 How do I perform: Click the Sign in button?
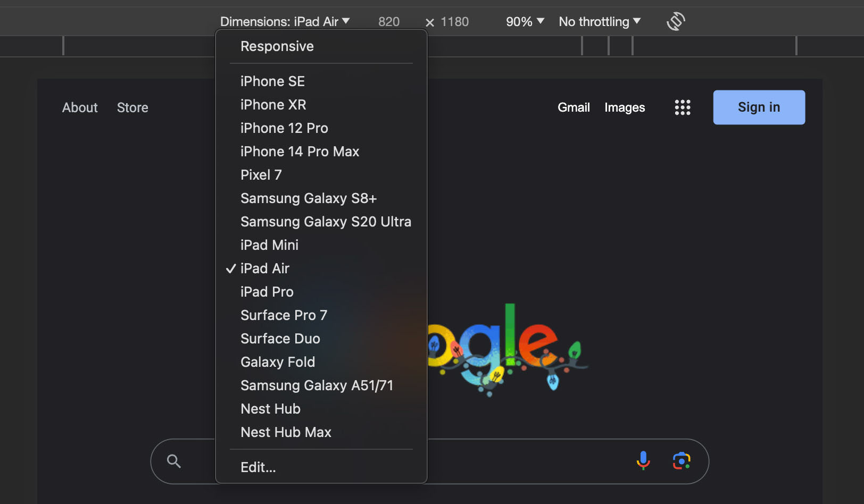coord(759,107)
